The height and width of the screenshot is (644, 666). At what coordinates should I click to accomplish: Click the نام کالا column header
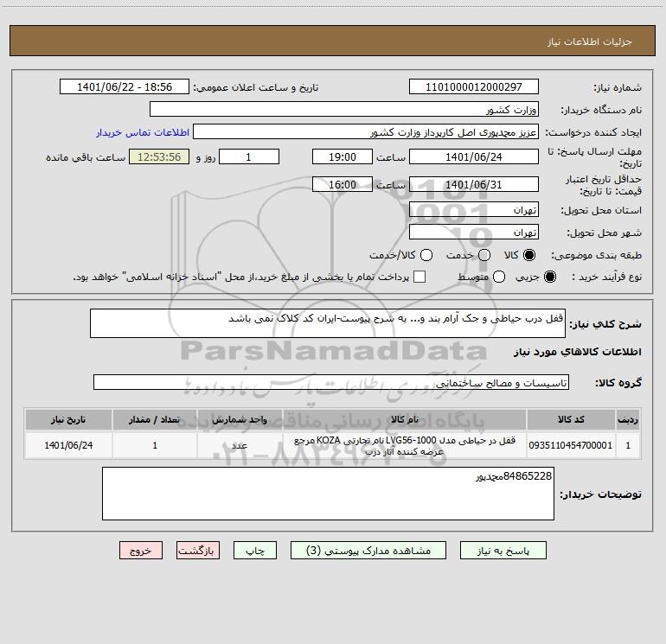coord(405,419)
